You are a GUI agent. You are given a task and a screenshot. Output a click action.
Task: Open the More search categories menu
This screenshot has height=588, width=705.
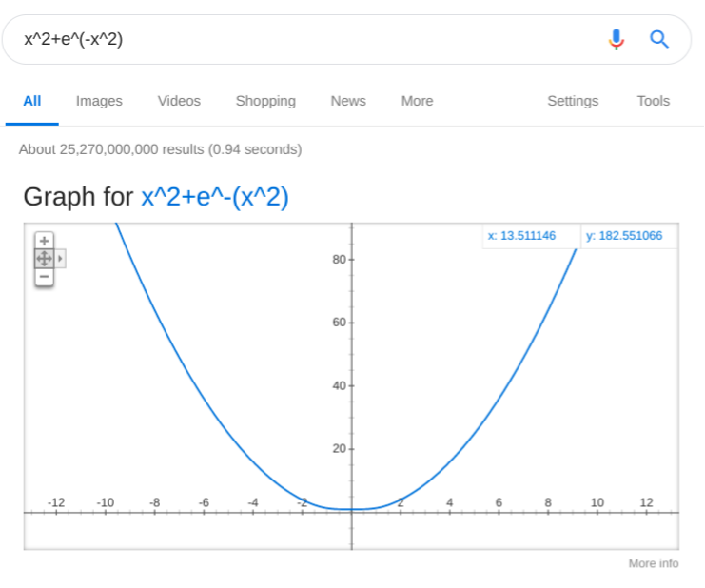(417, 101)
